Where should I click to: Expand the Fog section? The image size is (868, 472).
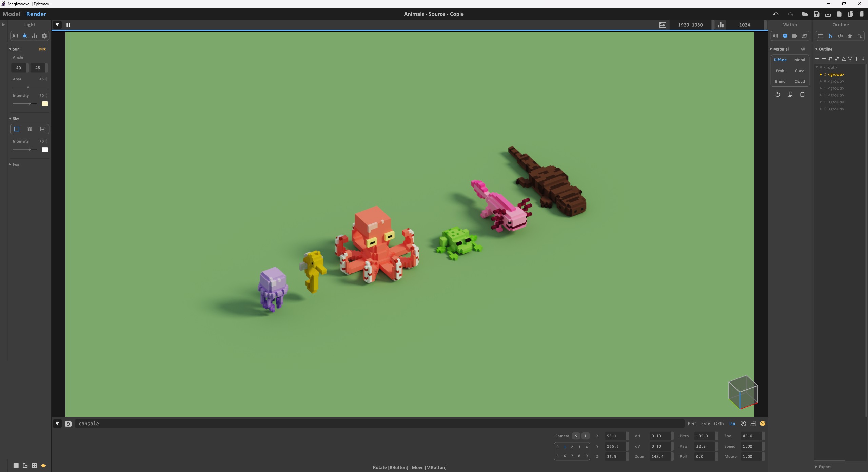pos(16,164)
